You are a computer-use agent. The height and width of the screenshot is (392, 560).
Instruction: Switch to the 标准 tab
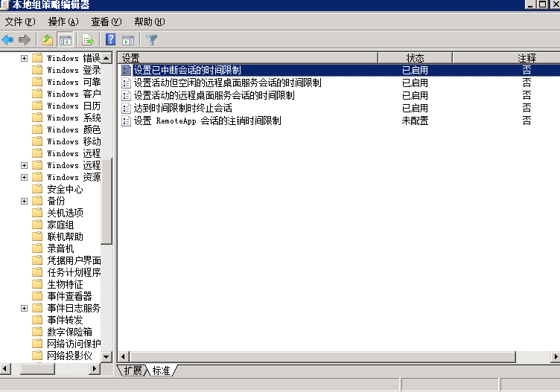pos(161,370)
